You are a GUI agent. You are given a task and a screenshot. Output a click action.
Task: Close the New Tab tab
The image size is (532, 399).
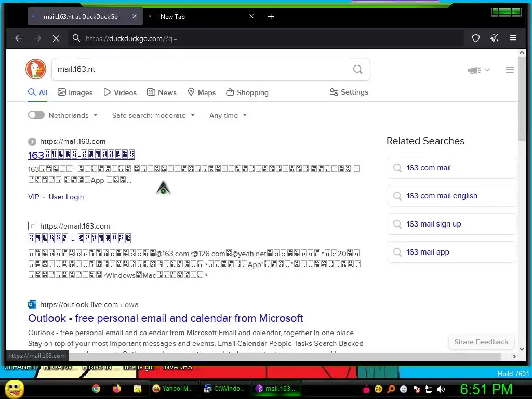pyautogui.click(x=251, y=16)
